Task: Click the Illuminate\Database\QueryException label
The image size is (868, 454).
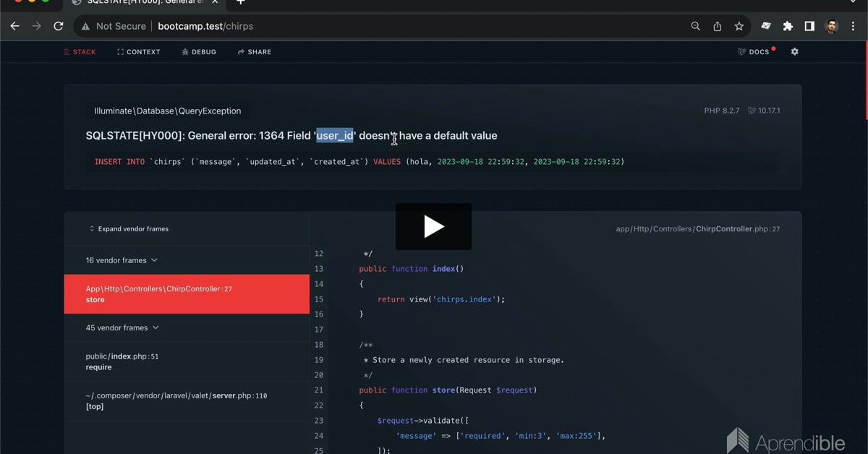Action: pyautogui.click(x=168, y=111)
